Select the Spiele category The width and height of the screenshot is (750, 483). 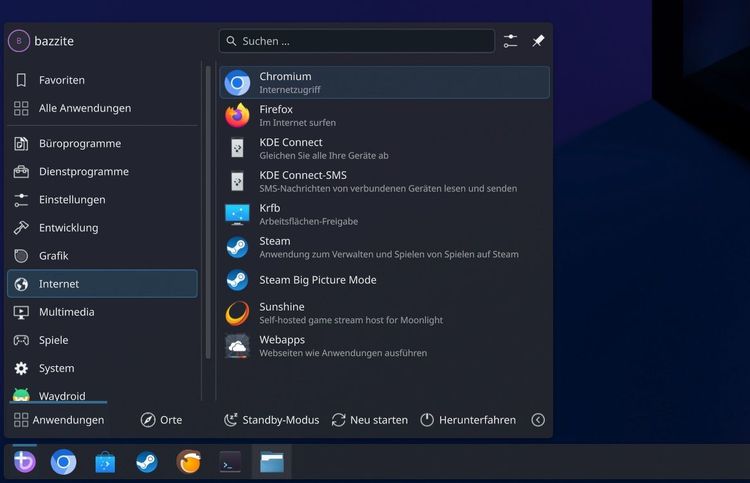tap(102, 340)
